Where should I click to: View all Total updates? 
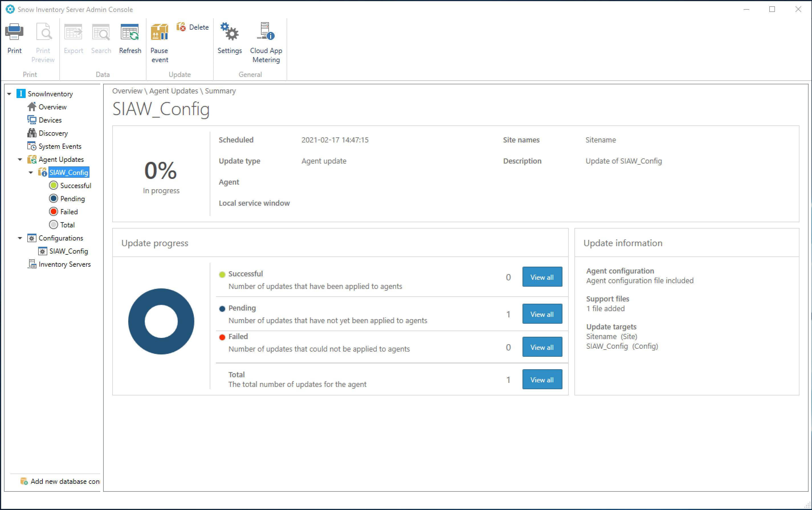(542, 380)
